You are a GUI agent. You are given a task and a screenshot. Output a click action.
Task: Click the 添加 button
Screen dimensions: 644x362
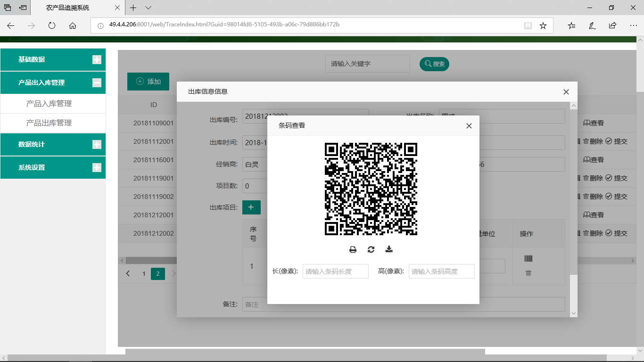click(148, 82)
